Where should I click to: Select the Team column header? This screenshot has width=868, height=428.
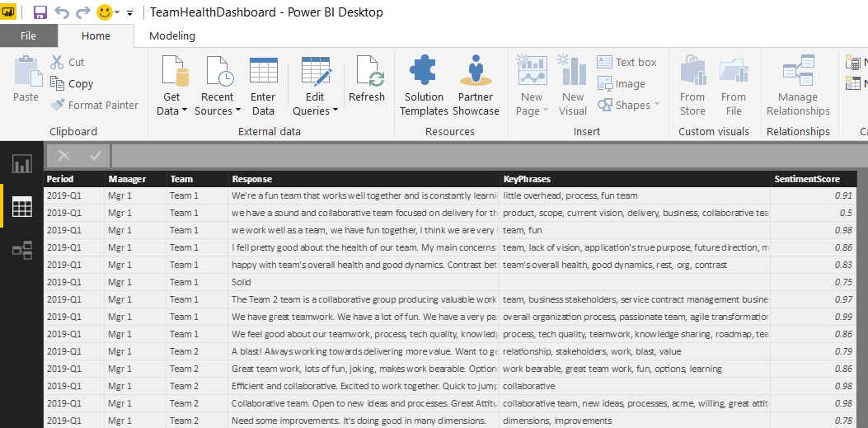click(198, 179)
